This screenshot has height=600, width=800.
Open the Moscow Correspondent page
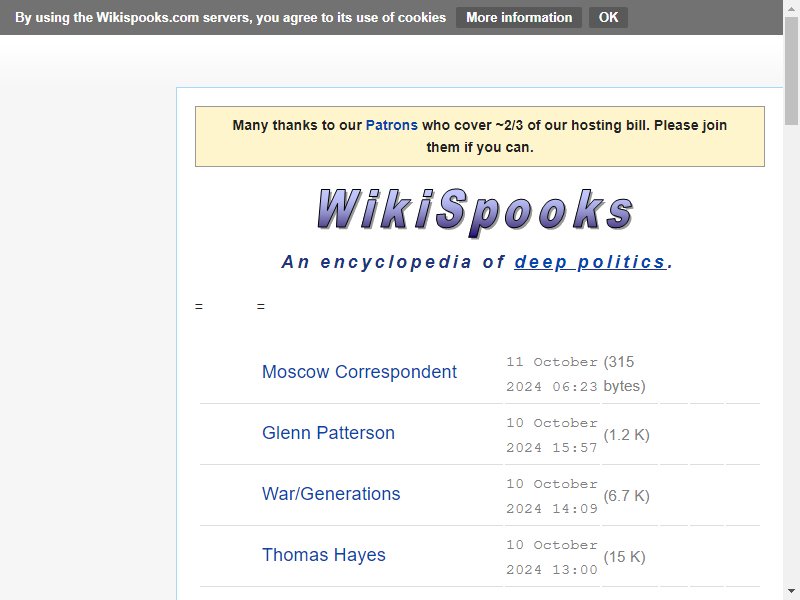(359, 372)
